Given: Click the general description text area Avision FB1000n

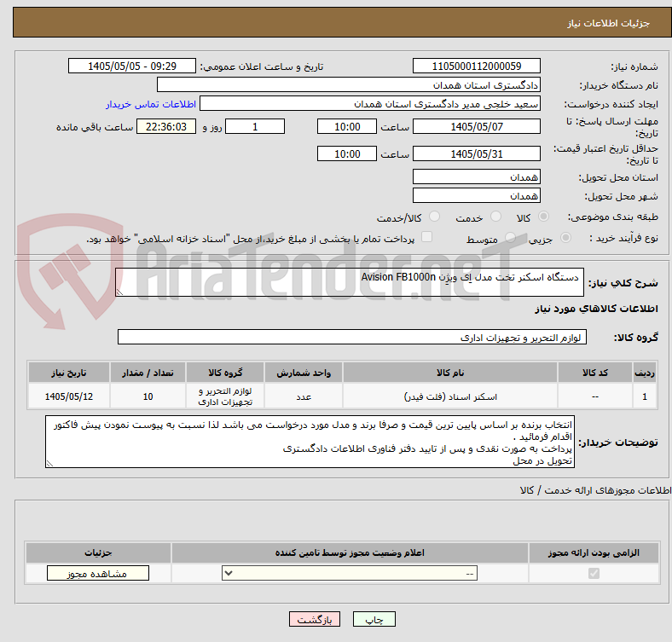Looking at the screenshot, I should [x=350, y=282].
